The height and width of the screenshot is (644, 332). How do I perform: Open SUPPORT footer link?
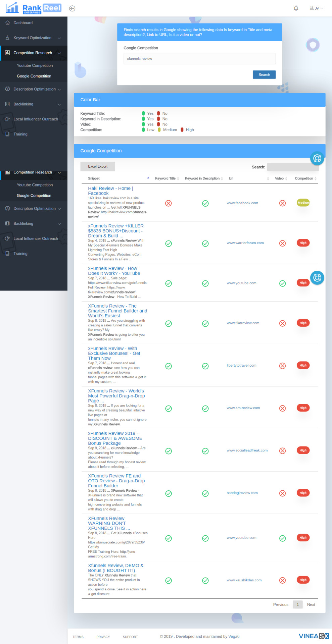click(x=130, y=637)
